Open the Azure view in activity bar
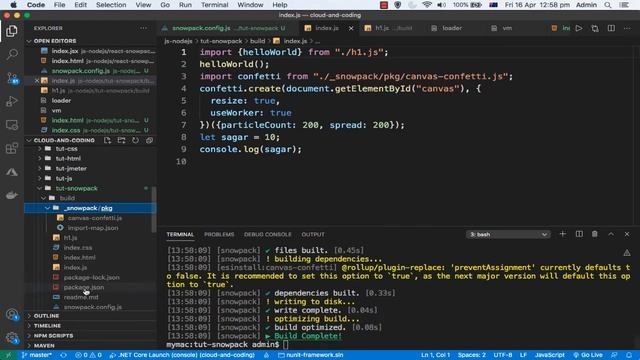Screen dimensions: 640x360 pyautogui.click(x=12, y=172)
